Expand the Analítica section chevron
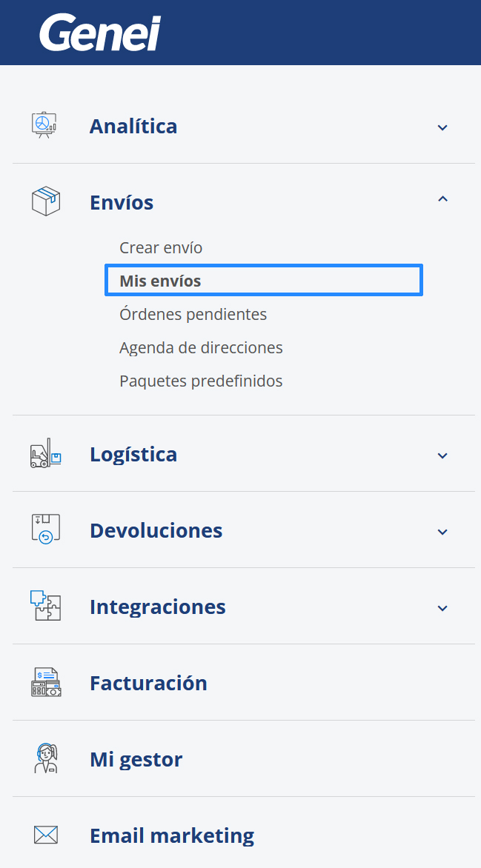Screen dimensions: 481x868 click(x=442, y=127)
